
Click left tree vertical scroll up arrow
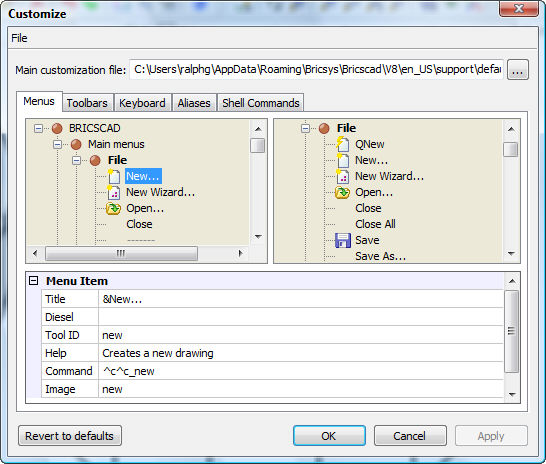click(258, 129)
